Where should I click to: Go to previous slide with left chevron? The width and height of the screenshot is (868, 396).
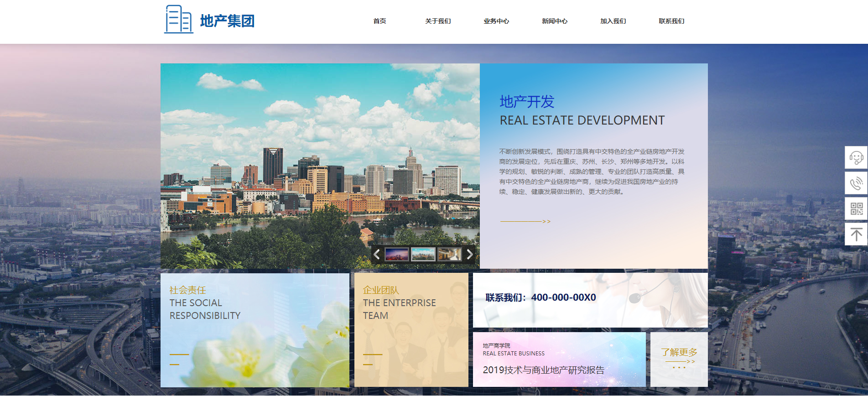377,255
